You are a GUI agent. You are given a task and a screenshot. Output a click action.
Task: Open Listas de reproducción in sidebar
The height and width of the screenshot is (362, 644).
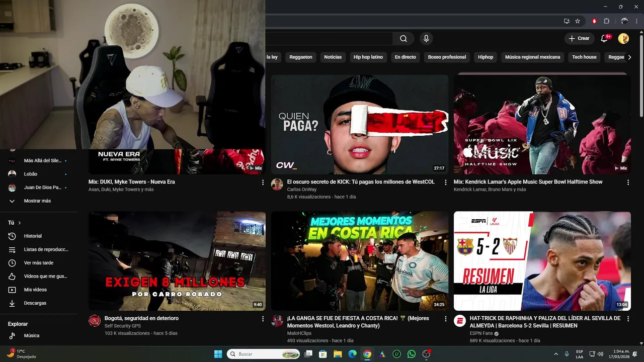38,249
